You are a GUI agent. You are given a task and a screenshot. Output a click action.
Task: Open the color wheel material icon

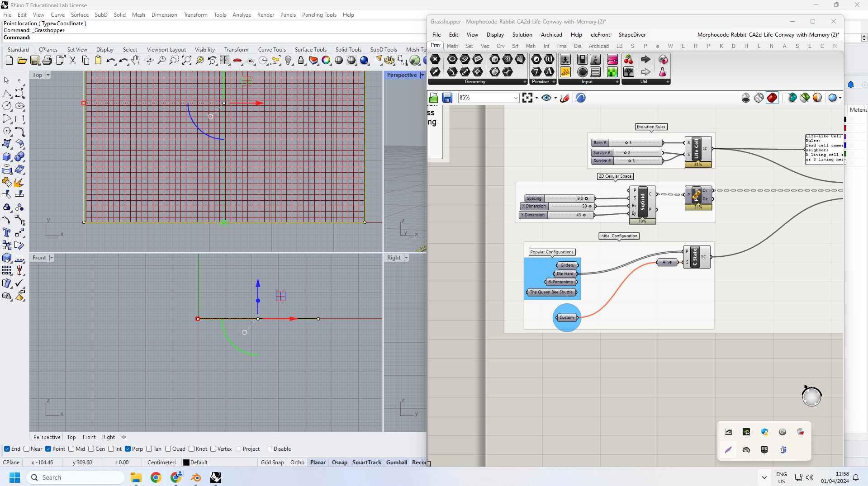(326, 60)
